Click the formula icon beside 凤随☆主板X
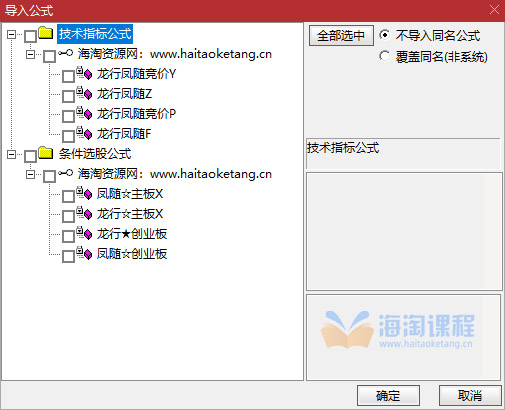Screen dimensions: 505x410 pos(84,193)
